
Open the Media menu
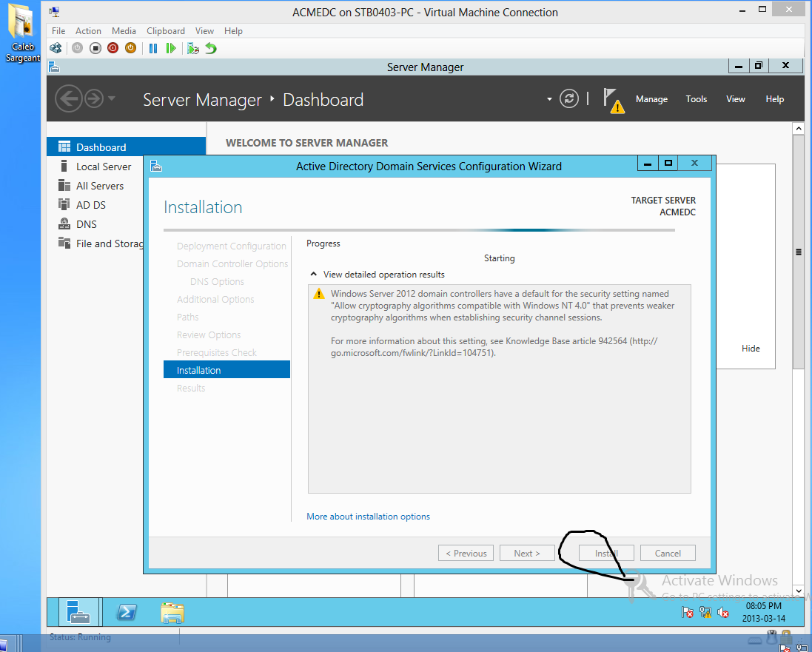click(124, 30)
